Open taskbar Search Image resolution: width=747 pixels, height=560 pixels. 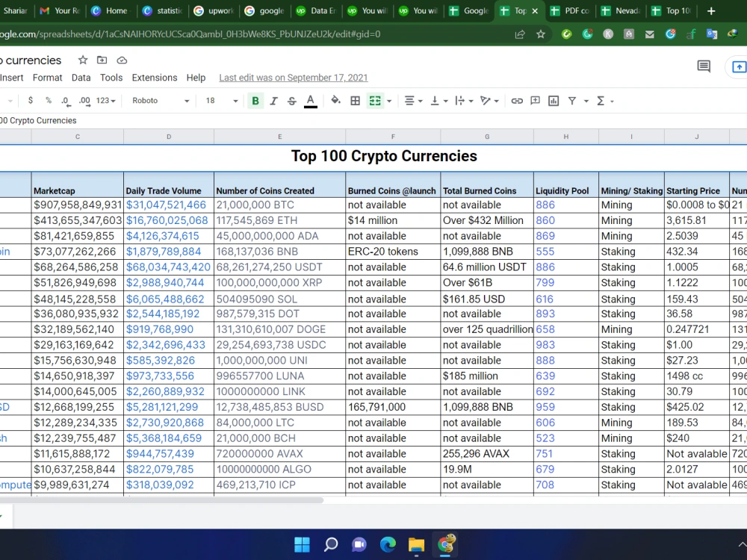331,544
